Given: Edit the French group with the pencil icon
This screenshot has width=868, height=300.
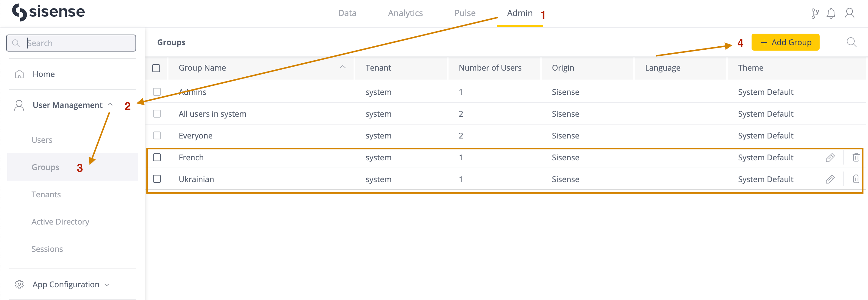Looking at the screenshot, I should pos(831,157).
